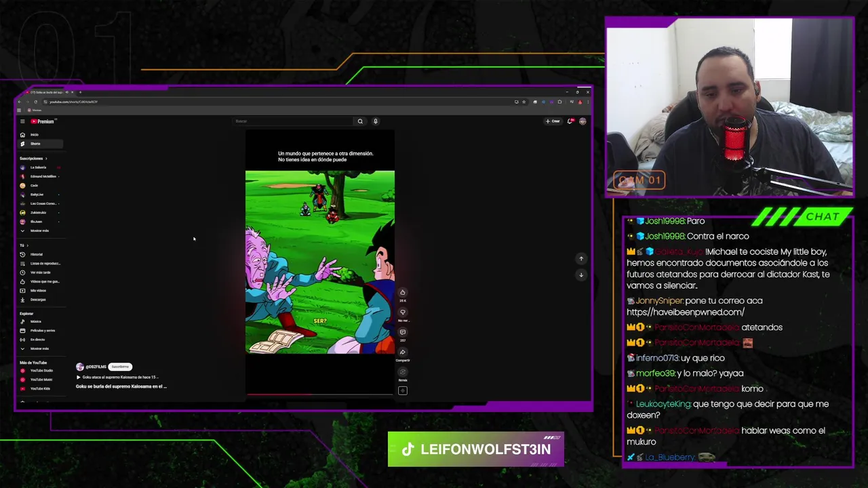Screen dimensions: 868x488
Task: Open the Memes bookmark in bookmarks bar
Action: click(x=35, y=110)
